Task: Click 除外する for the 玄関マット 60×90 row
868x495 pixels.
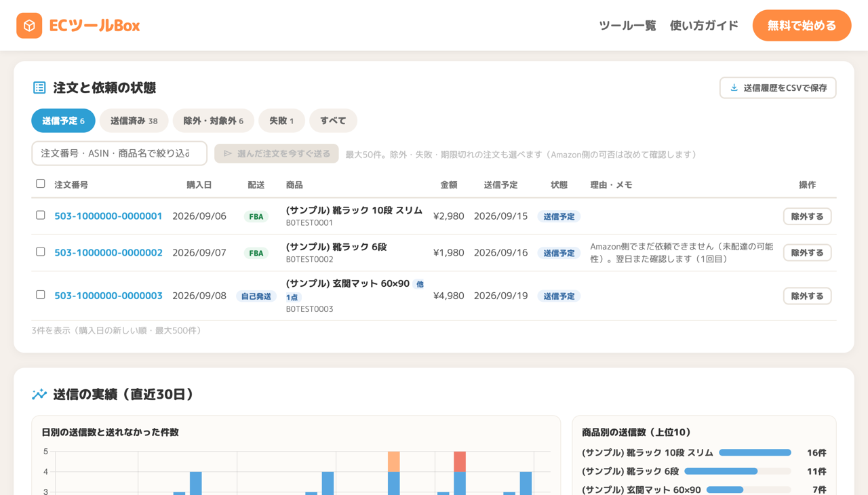Action: click(x=807, y=296)
